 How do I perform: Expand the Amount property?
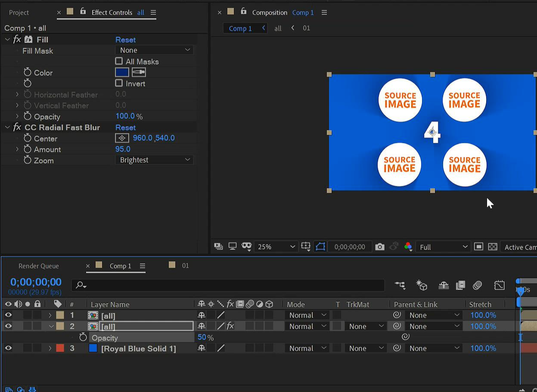coord(17,149)
